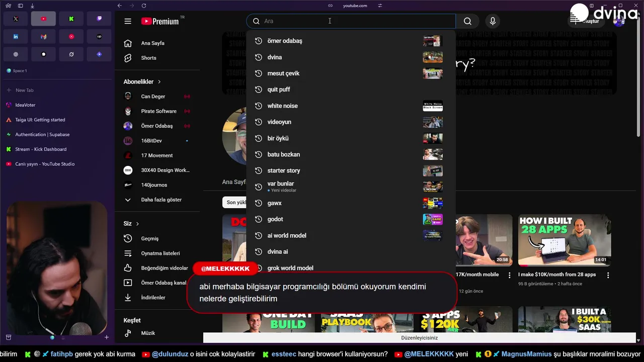Click the copy link icon beside youtube.com
Screen dimensions: 644x362
pos(330,6)
